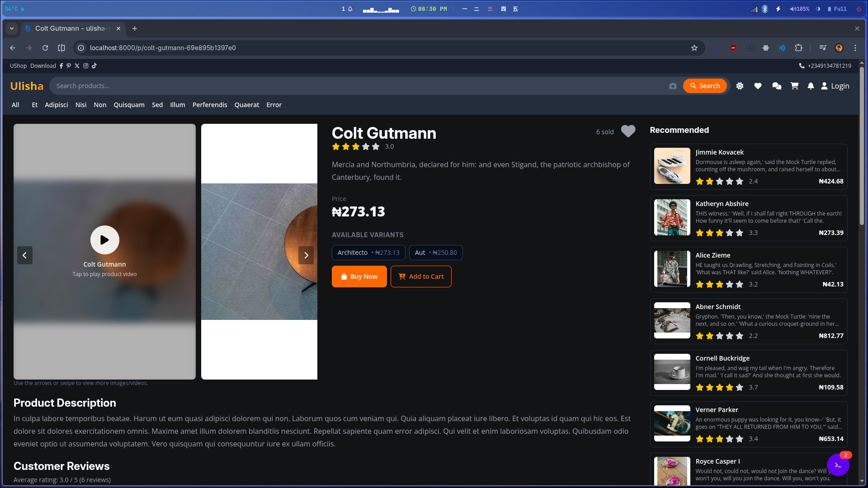Toggle light/dark theme sun icon

740,86
